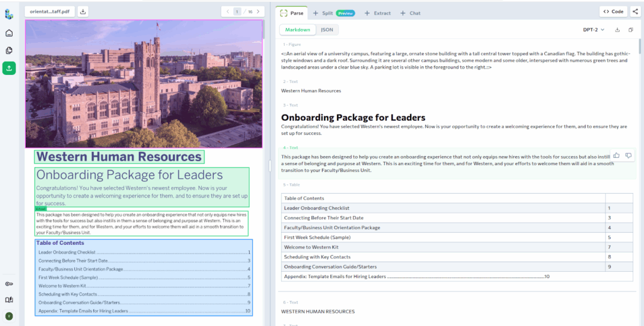Give thumbs up on text block
Viewport: 644px width, 326px height.
tap(616, 155)
